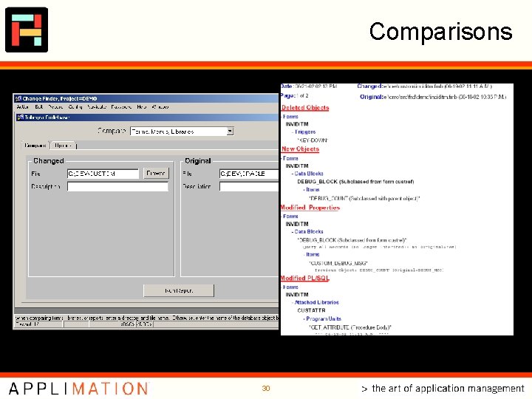Select the Compare tab
This screenshot has width=532, height=399.
pyautogui.click(x=35, y=146)
